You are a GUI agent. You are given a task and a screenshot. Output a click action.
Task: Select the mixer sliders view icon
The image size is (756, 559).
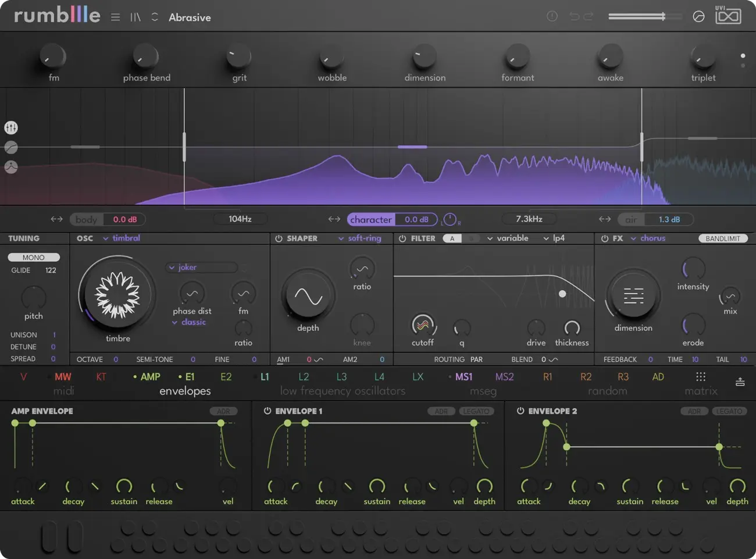[11, 127]
